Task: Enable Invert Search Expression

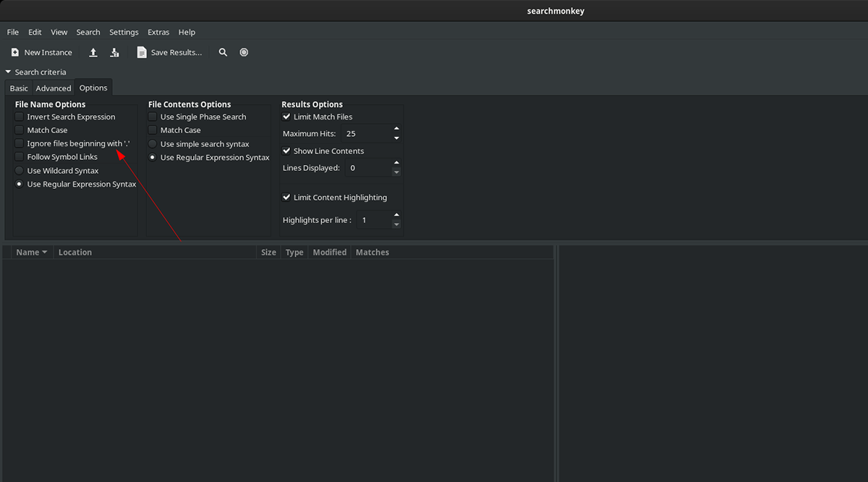Action: click(x=18, y=117)
